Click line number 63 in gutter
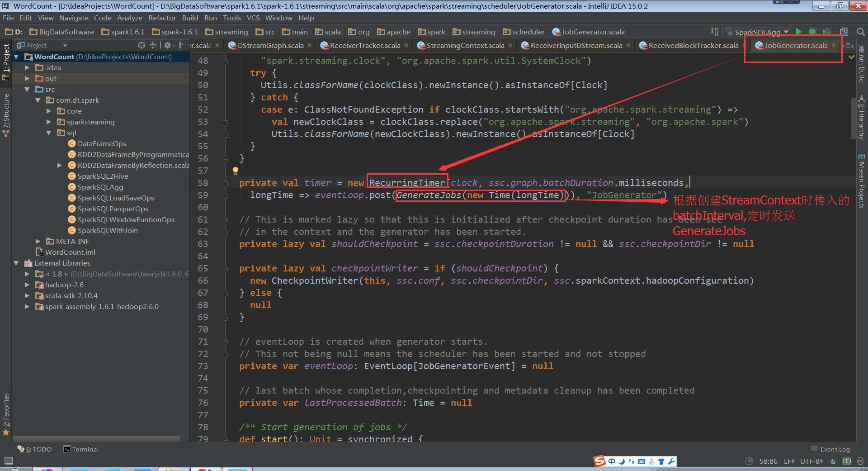Viewport: 868px width, 471px height. click(x=203, y=244)
